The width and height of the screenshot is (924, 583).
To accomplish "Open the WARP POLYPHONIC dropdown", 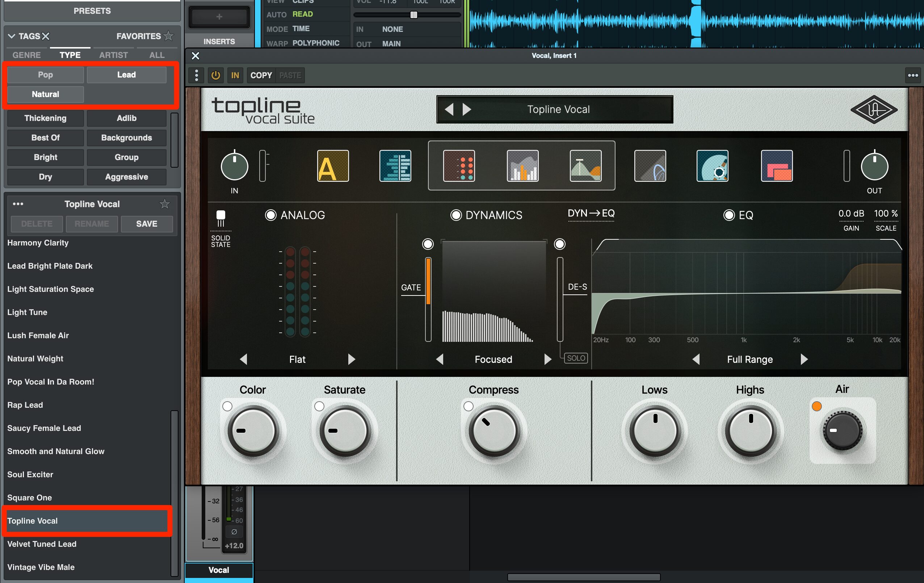I will tap(316, 43).
